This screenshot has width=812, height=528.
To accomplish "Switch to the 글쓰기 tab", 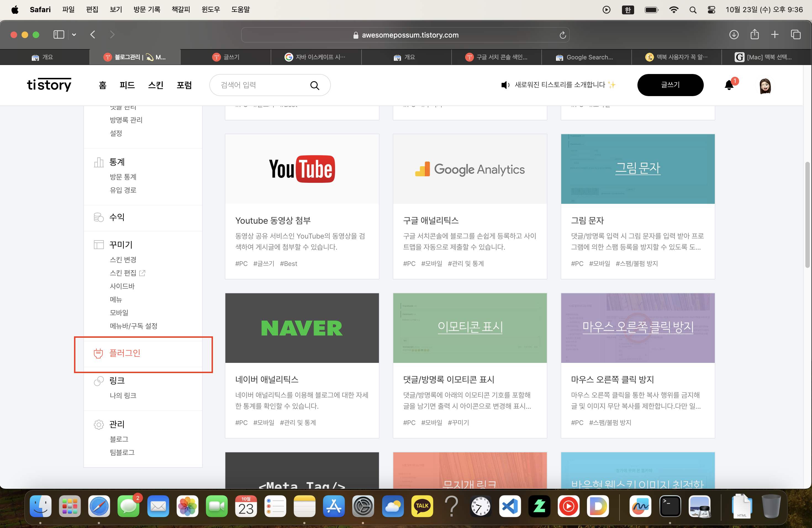I will click(x=226, y=57).
